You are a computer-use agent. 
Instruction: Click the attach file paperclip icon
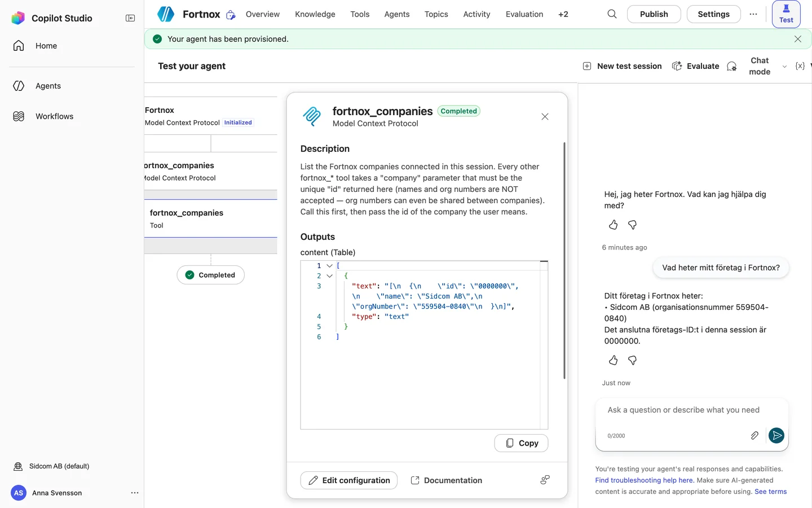[x=754, y=435]
